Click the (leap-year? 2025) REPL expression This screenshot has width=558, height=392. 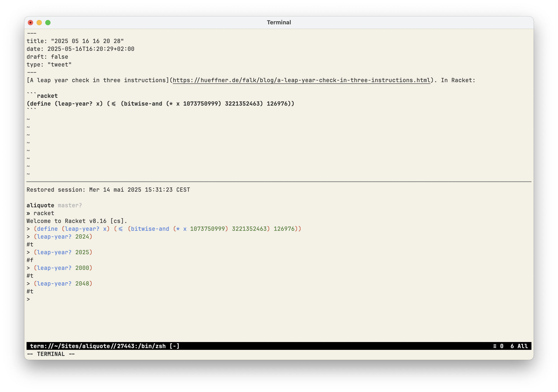click(63, 252)
